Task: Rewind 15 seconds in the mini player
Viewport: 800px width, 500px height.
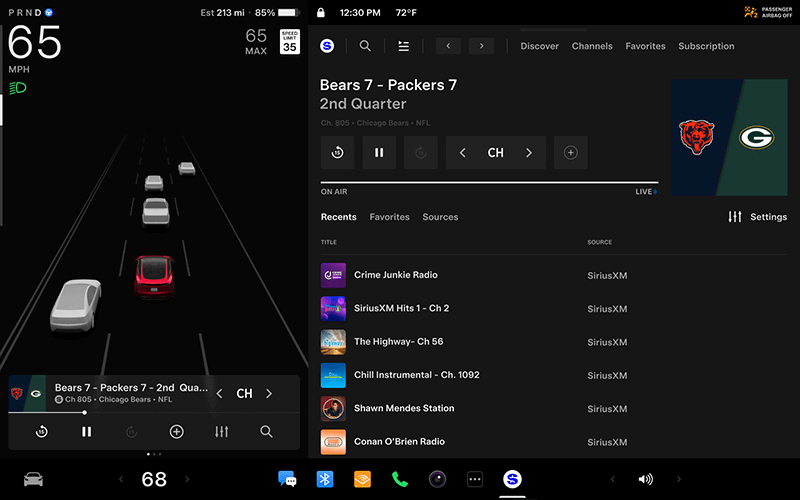Action: tap(41, 432)
